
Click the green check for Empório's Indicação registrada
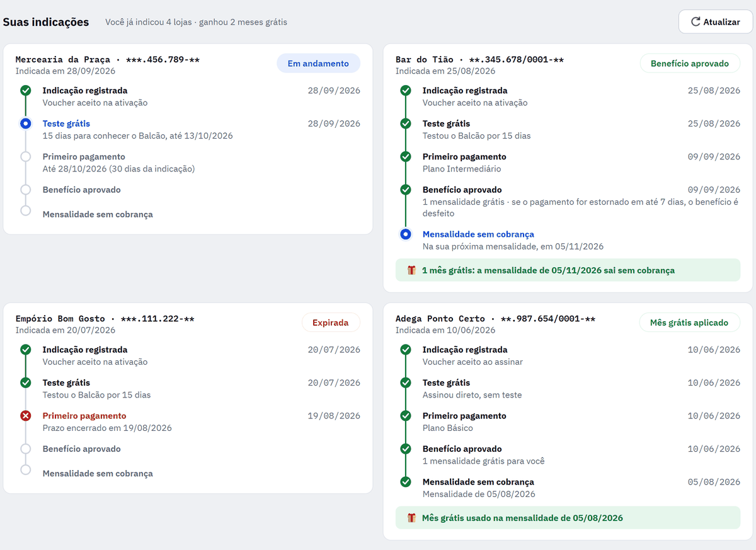tap(25, 350)
